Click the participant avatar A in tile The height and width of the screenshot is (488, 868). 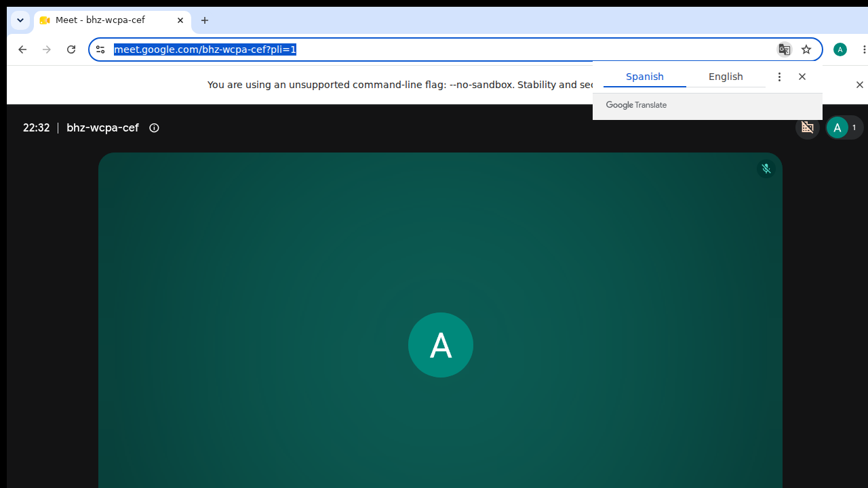tap(441, 345)
